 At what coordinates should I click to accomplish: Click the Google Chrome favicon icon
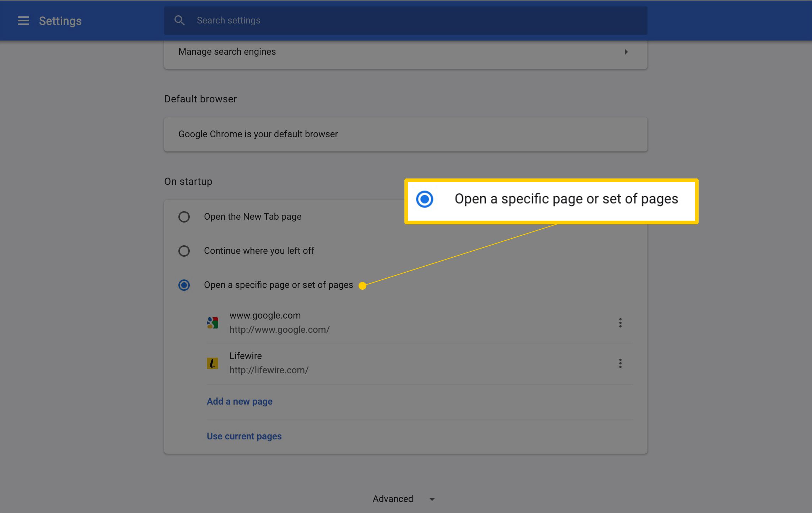pos(213,322)
